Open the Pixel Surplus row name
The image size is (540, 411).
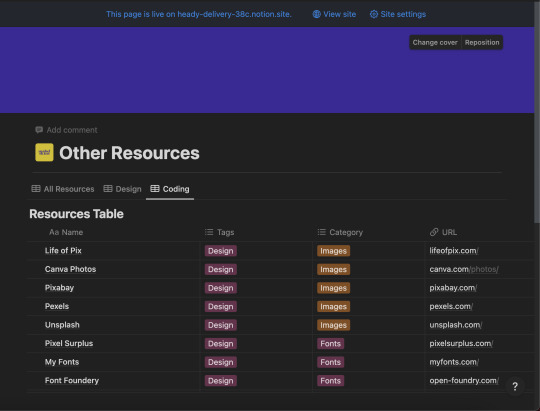[69, 344]
